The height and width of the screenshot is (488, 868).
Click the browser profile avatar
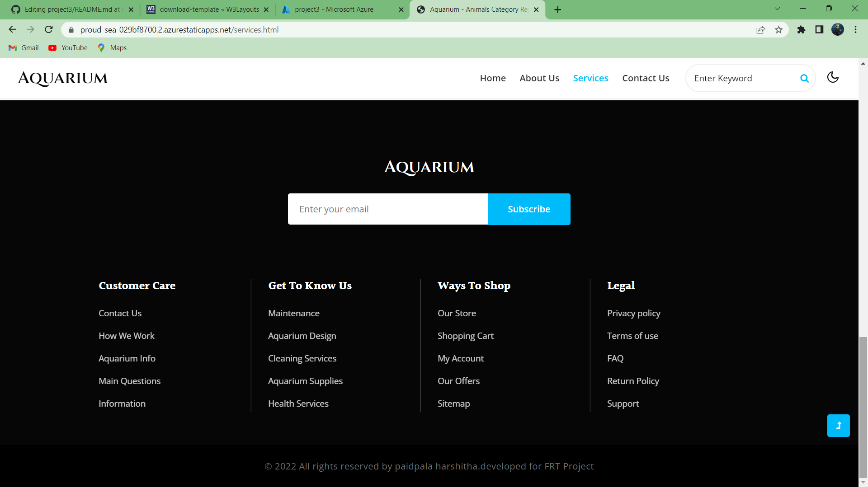coord(838,29)
